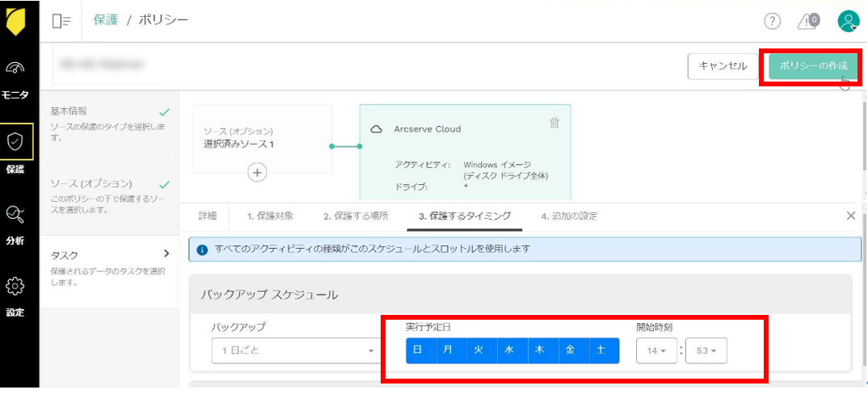Toggle the 土 (Saturday) day button
The image size is (868, 394).
click(x=600, y=350)
